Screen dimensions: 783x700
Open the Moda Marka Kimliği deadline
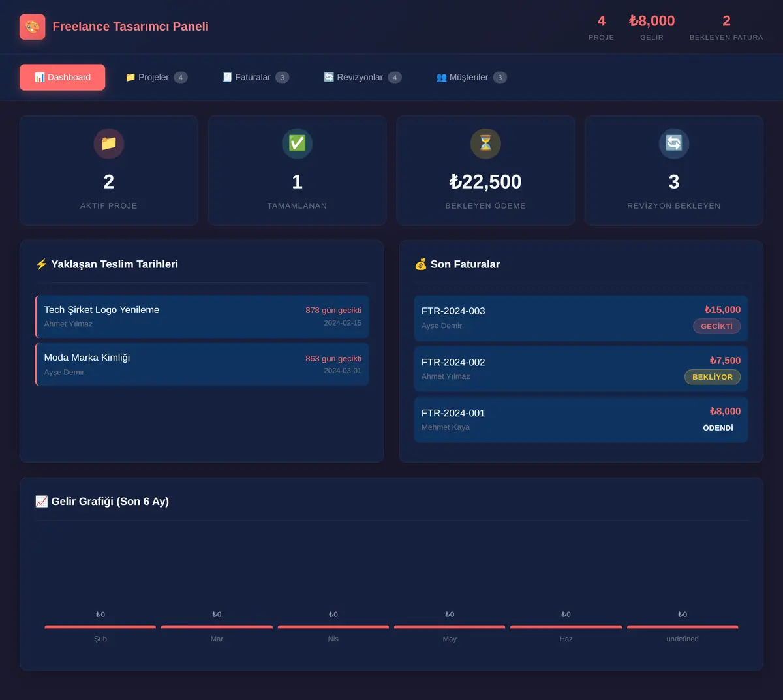[202, 364]
